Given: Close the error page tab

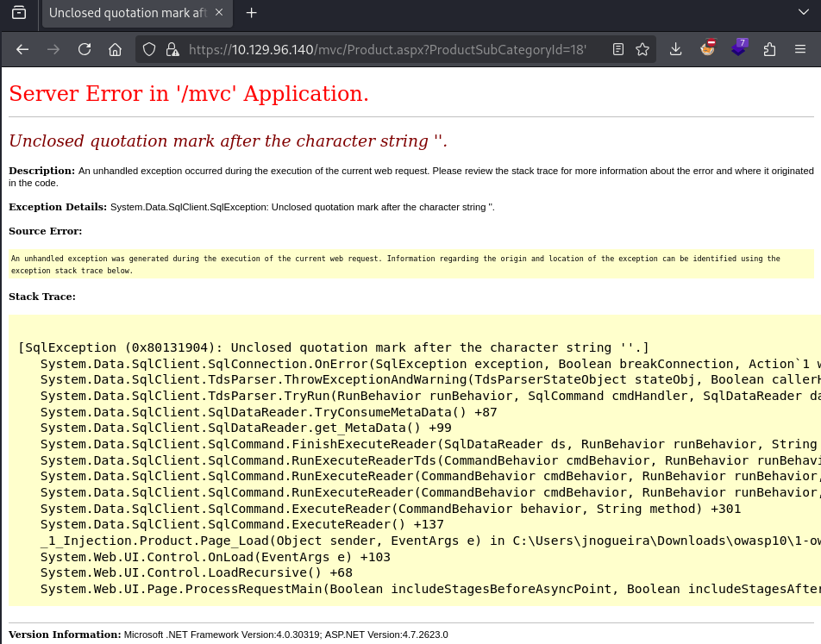Looking at the screenshot, I should pos(218,13).
